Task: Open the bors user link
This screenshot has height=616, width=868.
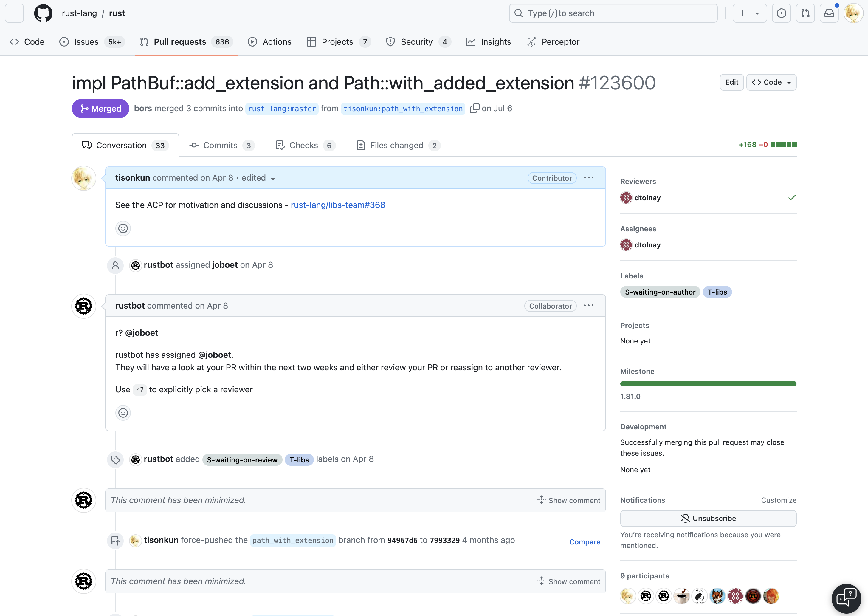Action: pos(143,109)
